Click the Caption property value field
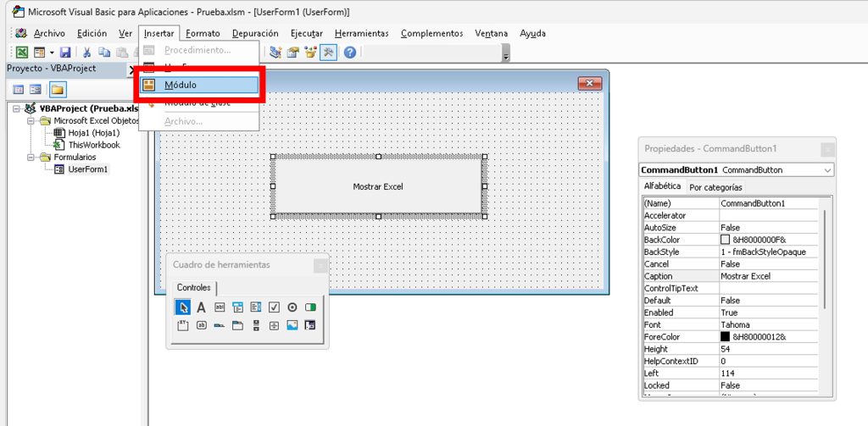Viewport: 868px width, 426px height. [768, 276]
